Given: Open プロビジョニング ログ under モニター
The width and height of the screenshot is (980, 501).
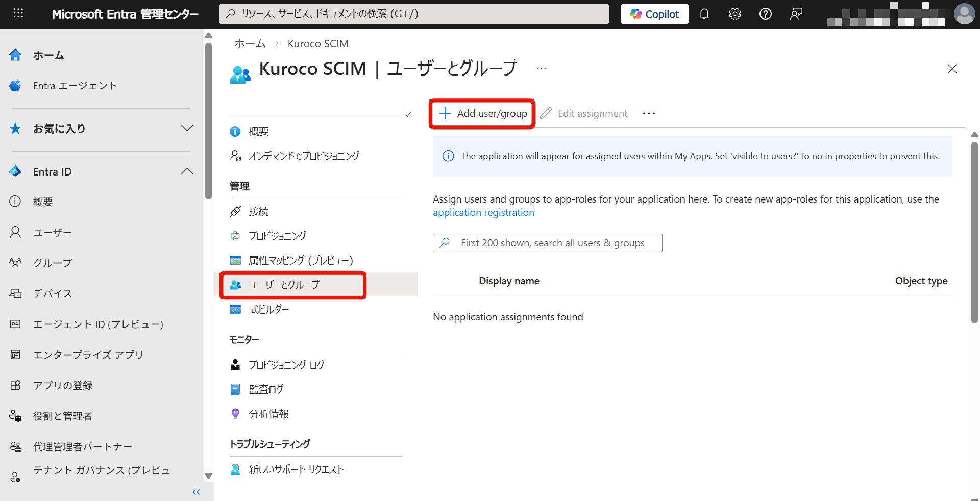Looking at the screenshot, I should (x=286, y=364).
